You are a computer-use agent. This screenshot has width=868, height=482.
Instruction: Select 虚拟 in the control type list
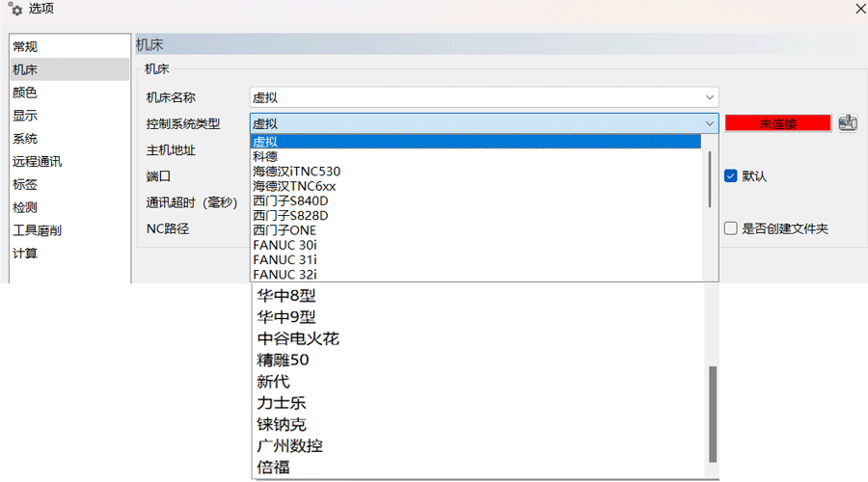pos(476,142)
